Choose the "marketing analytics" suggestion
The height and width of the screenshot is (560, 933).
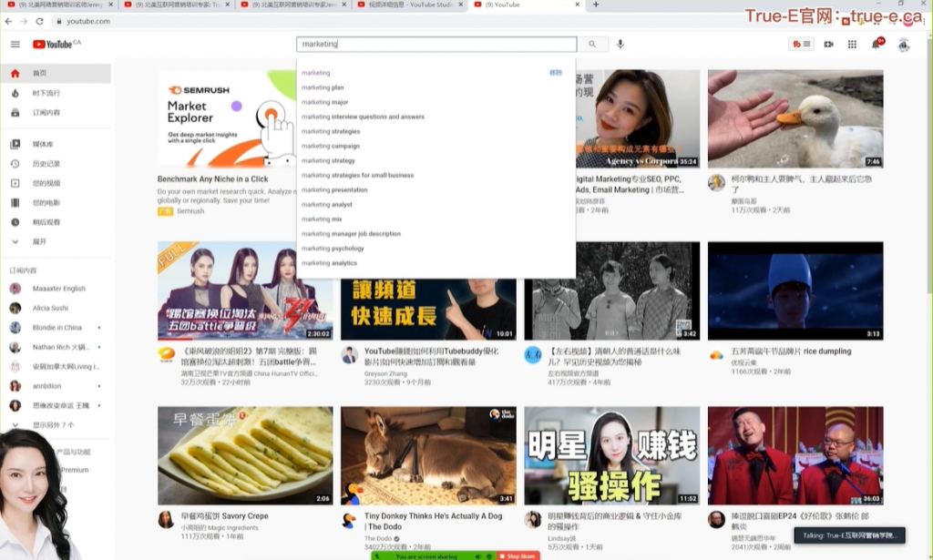pos(330,263)
